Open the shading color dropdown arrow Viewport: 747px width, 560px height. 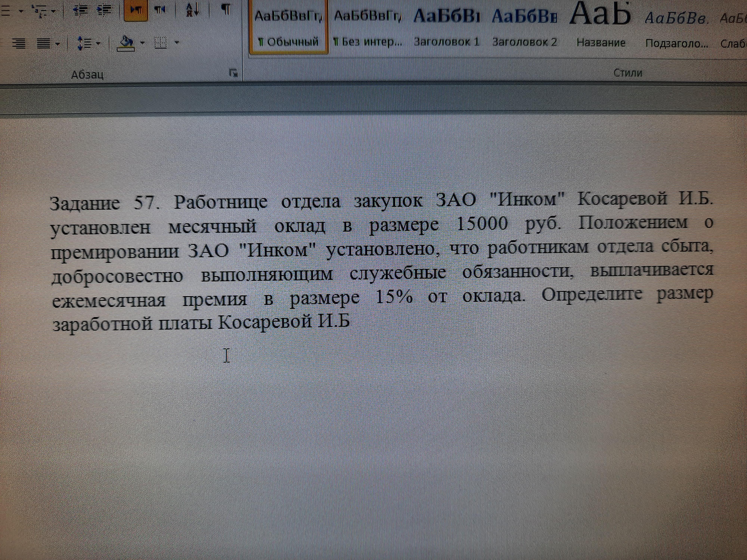[x=142, y=43]
